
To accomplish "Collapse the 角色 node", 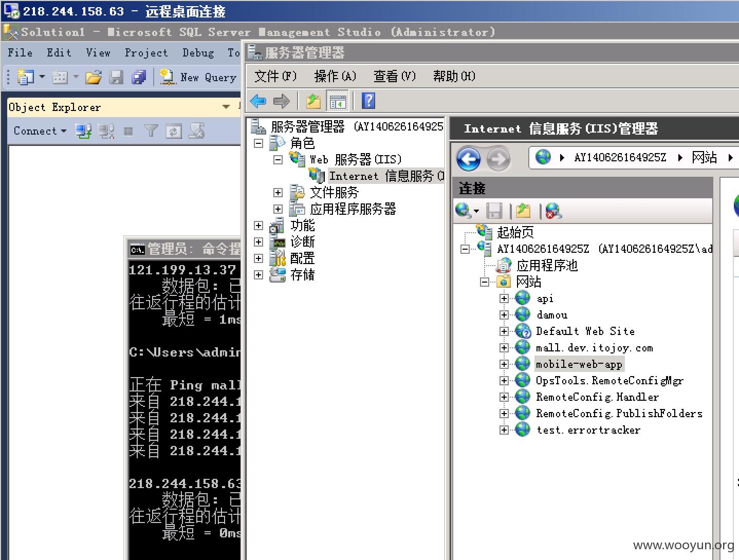I will 258,143.
